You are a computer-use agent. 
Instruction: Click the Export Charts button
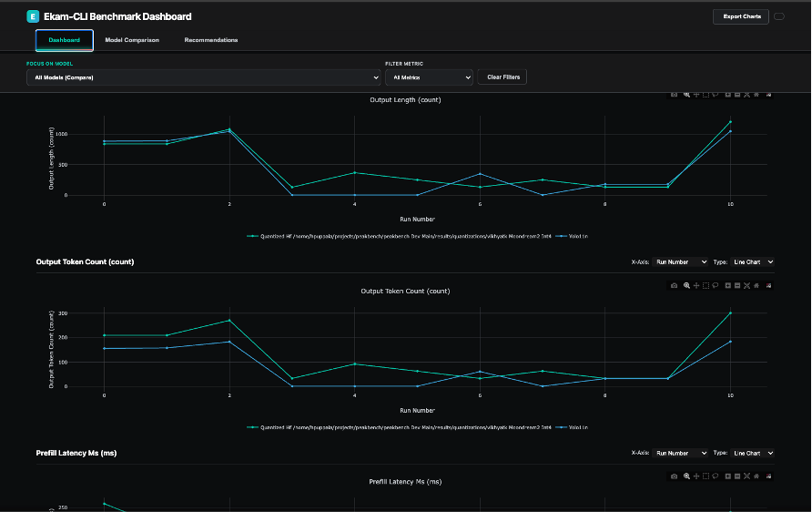point(740,16)
